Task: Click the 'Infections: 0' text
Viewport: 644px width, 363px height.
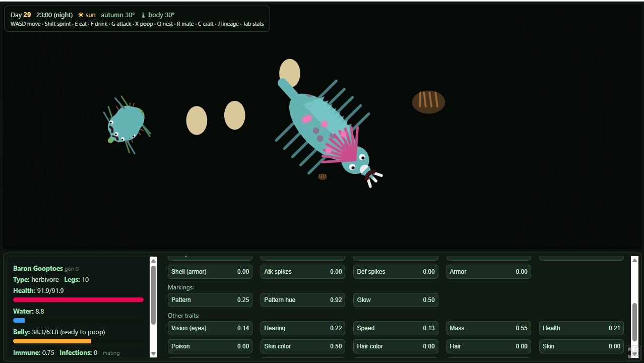Action: click(x=79, y=353)
